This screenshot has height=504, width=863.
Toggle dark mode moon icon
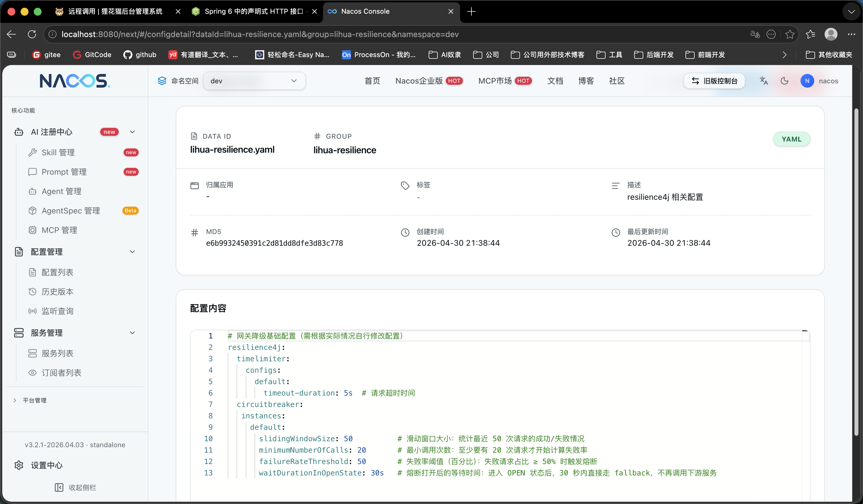coord(784,81)
